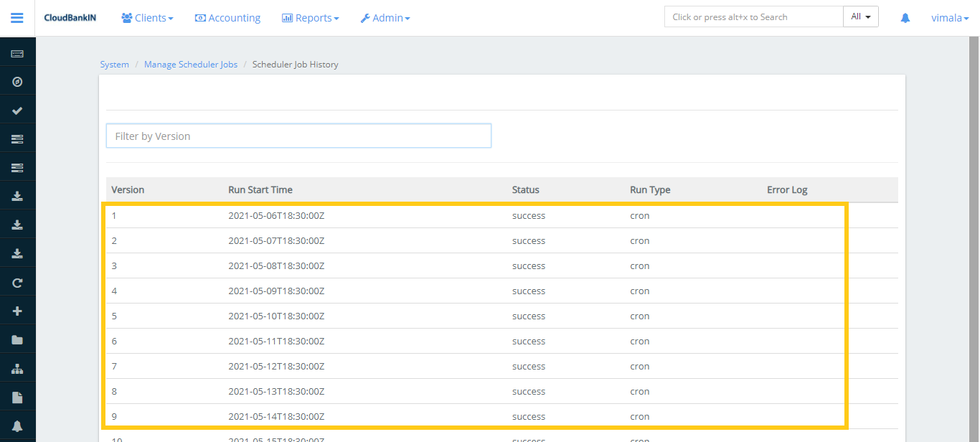Click the keyboard icon in the left sidebar

[x=17, y=54]
